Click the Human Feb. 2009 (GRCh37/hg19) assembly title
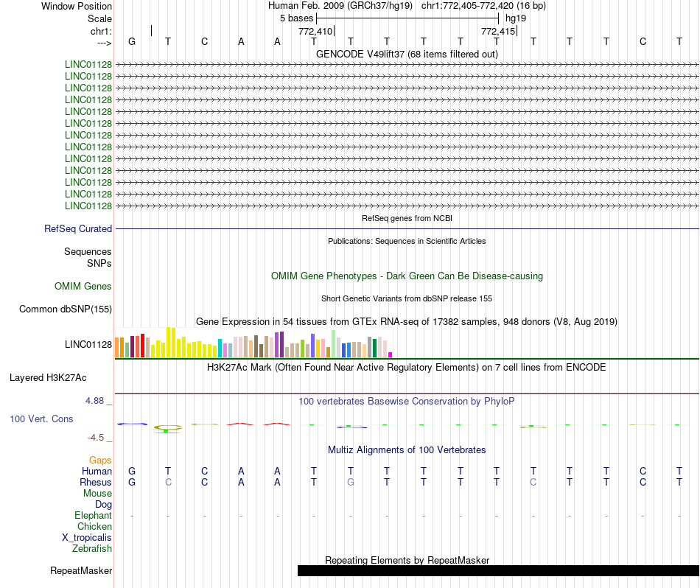Viewport: 700px width, 588px height. click(x=340, y=6)
